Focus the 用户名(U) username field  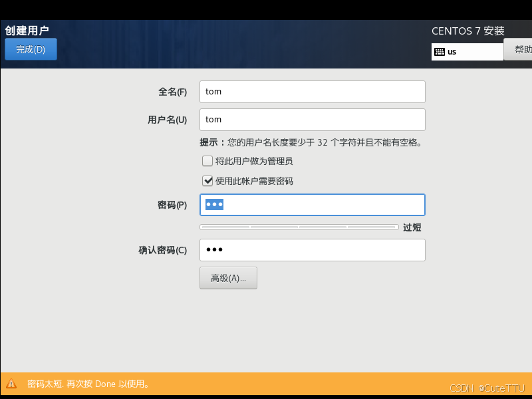coord(312,120)
